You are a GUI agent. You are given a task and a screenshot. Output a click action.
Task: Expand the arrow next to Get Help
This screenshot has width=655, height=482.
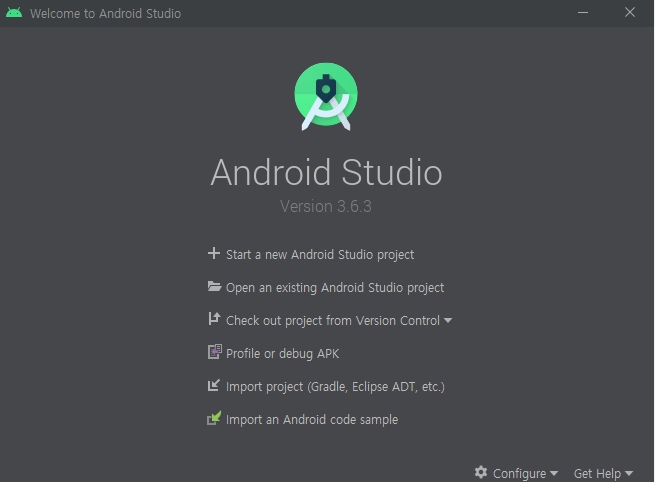click(629, 473)
